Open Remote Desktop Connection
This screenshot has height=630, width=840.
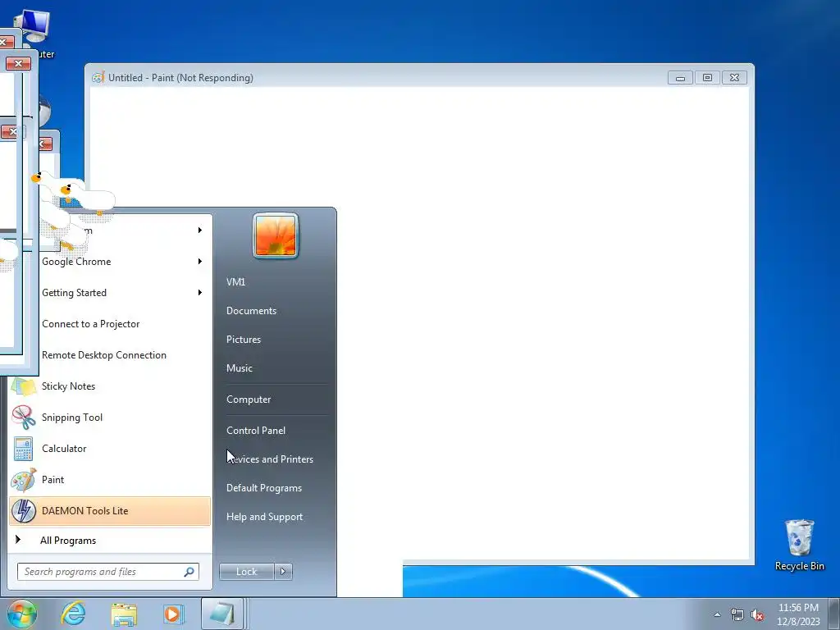tap(104, 355)
